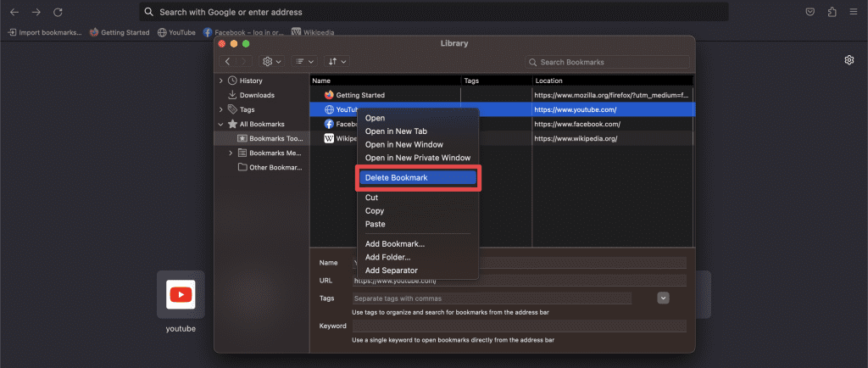Open the Organize gear dropdown in Library
This screenshot has height=368, width=868.
click(x=272, y=62)
